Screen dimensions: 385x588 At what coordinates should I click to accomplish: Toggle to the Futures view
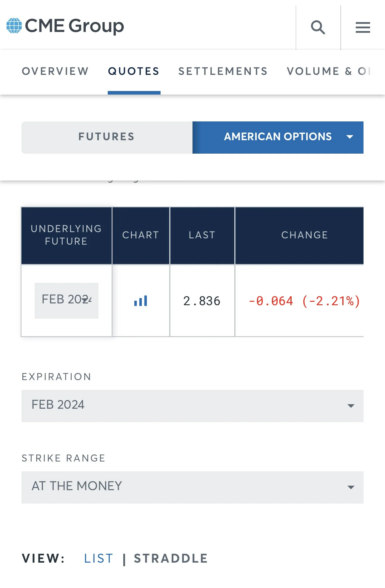(107, 137)
